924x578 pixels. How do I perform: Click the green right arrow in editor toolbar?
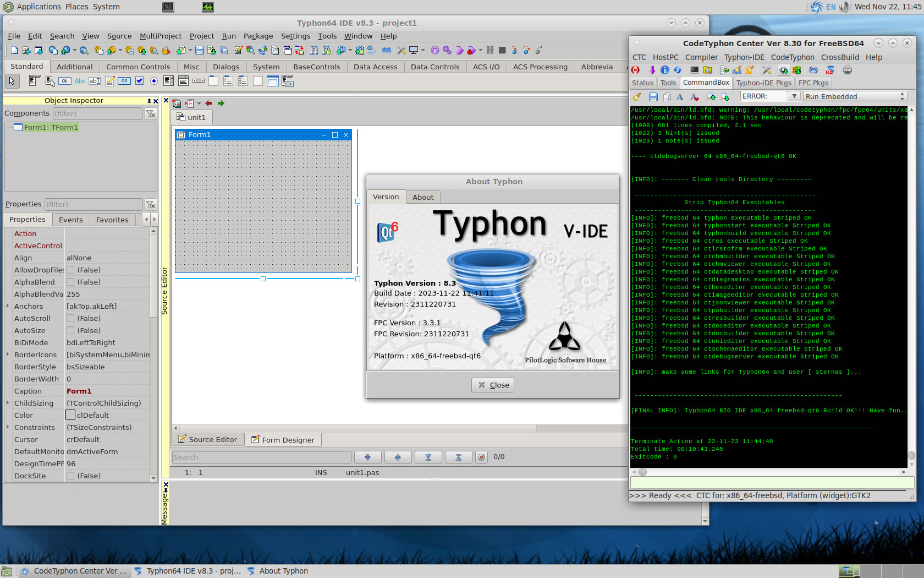click(x=221, y=103)
